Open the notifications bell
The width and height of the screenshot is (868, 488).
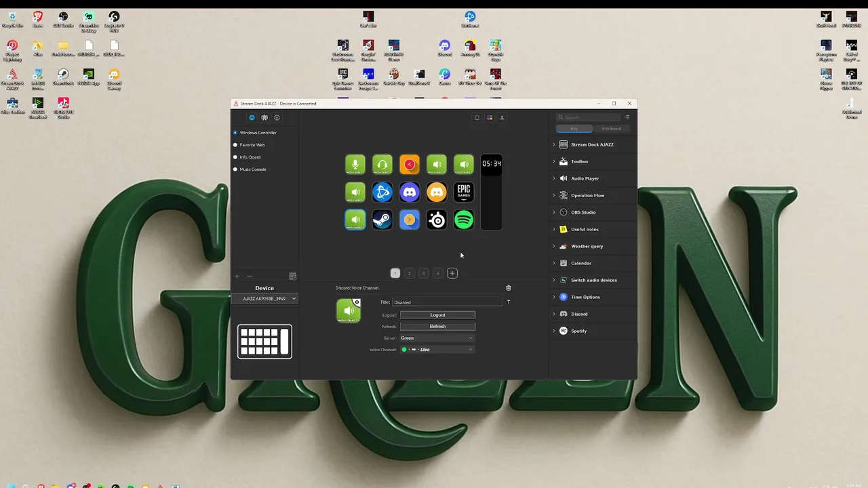click(x=477, y=117)
